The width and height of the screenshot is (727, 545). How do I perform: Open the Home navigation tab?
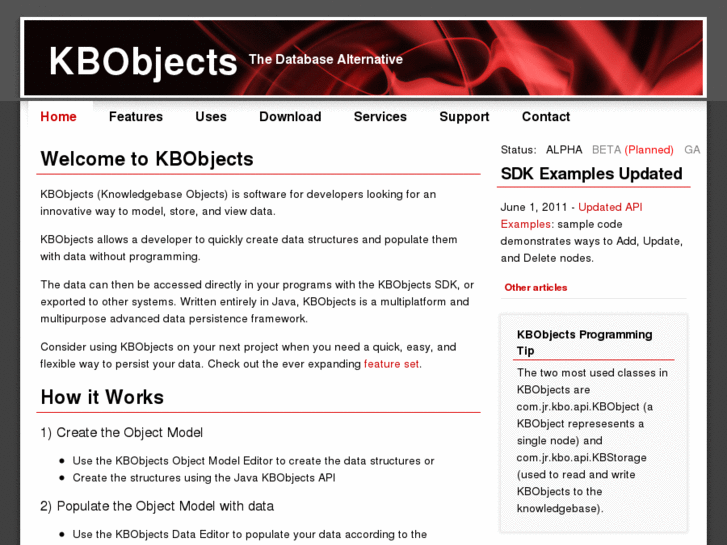coord(58,116)
